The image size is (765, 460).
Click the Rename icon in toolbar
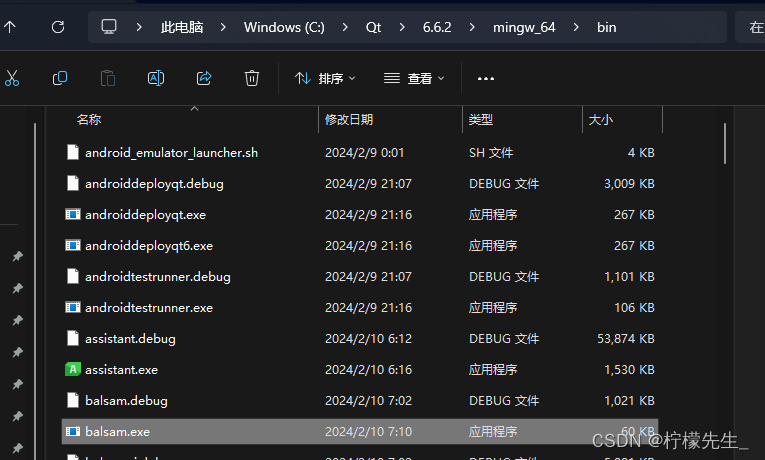pos(156,78)
